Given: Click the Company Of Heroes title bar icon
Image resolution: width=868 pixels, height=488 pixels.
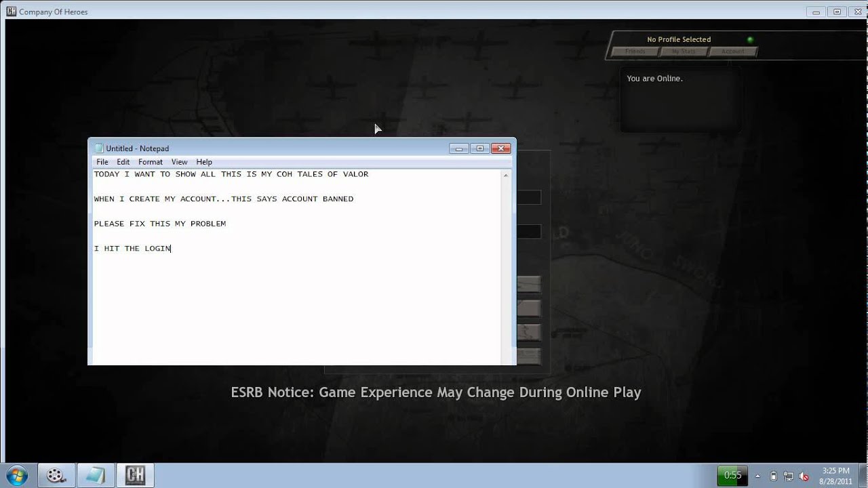Looking at the screenshot, I should click(11, 12).
